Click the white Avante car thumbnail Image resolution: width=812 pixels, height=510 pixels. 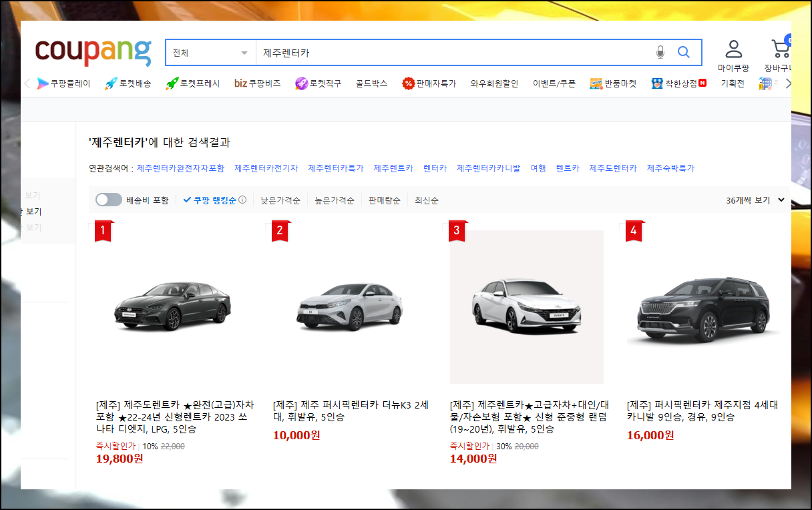(x=526, y=307)
